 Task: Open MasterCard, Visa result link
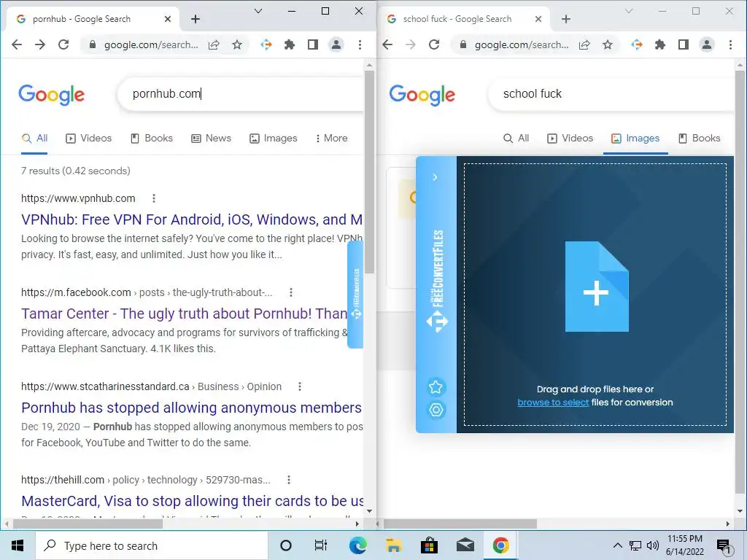coord(192,501)
